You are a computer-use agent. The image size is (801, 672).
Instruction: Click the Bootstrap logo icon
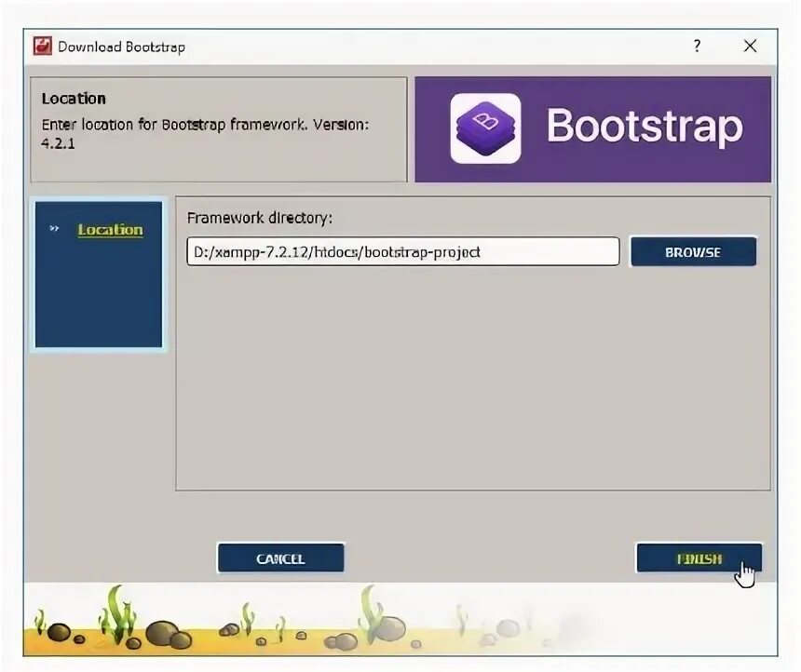[485, 128]
